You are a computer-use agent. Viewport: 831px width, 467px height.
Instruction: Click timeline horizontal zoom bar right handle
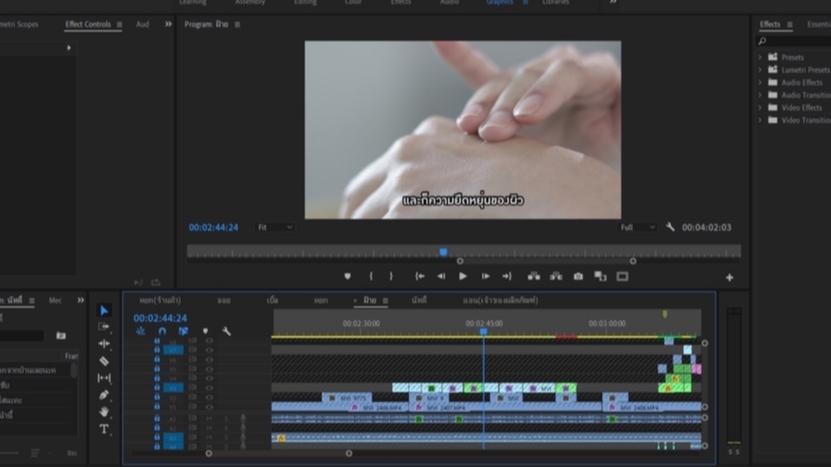pos(349,453)
